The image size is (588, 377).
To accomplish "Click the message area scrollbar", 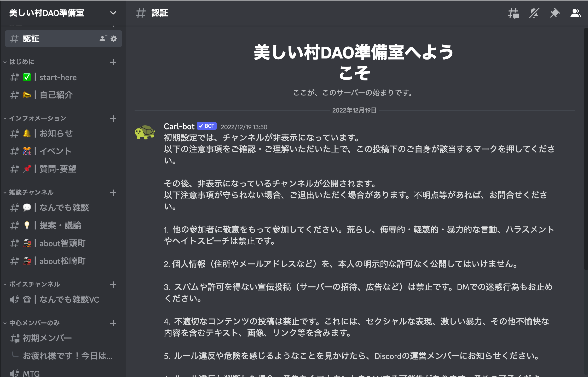I will (586, 149).
